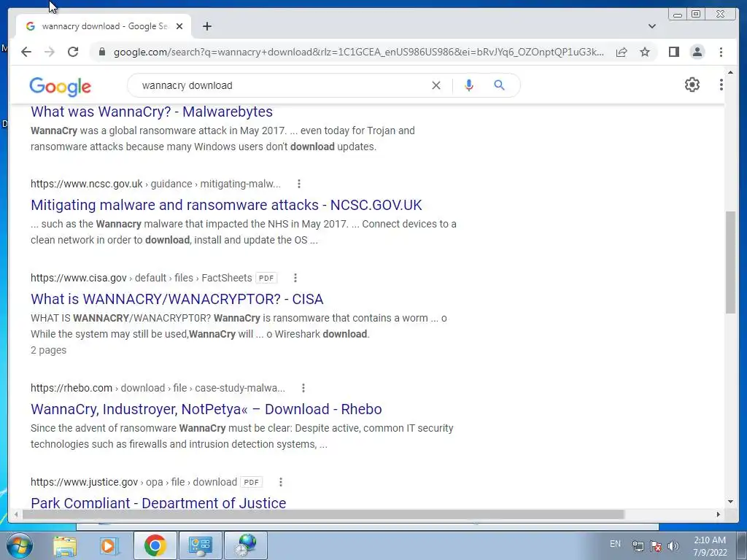Image resolution: width=747 pixels, height=560 pixels.
Task: Open options for rhebo.com result
Action: point(303,388)
